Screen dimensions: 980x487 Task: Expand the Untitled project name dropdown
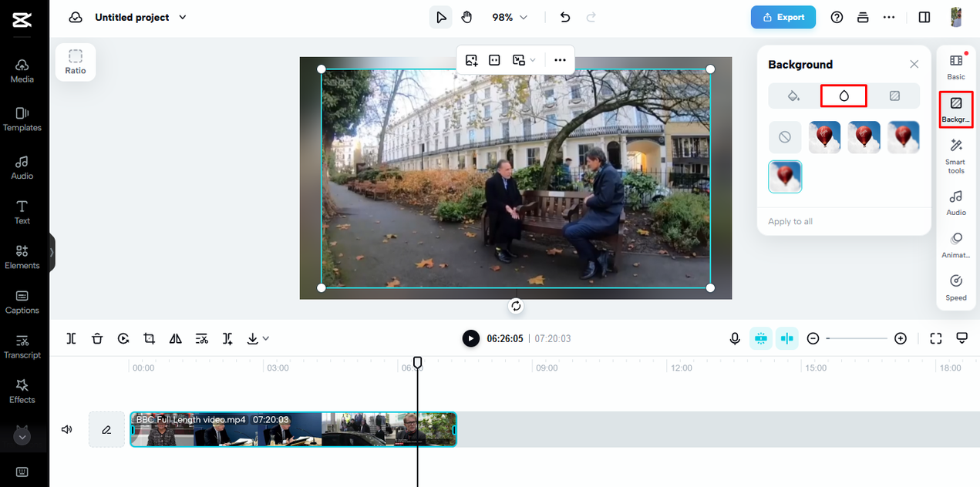point(183,17)
